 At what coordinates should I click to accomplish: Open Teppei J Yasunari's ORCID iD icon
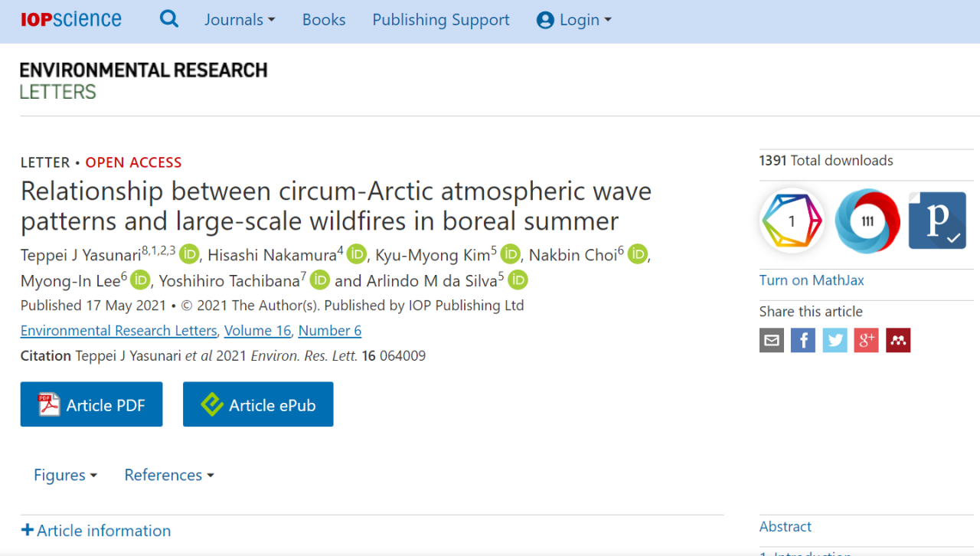(189, 253)
